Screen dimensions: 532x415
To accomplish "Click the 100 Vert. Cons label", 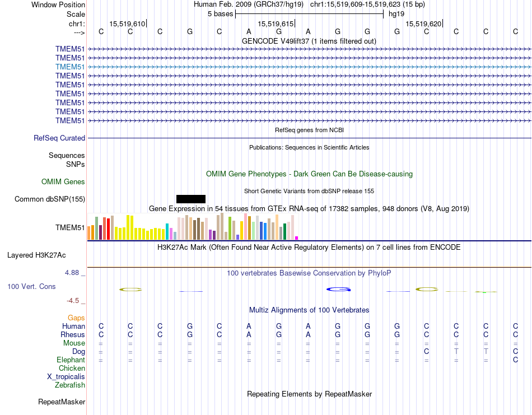I will pos(31,286).
